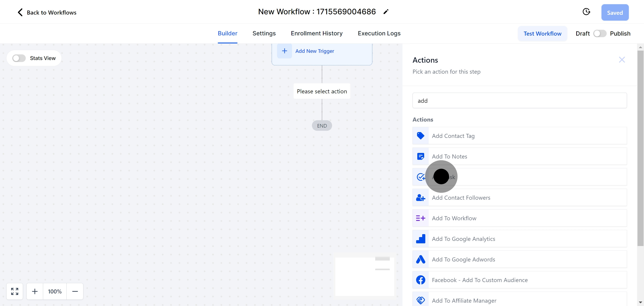Click the Add Contact Tag icon
The height and width of the screenshot is (306, 644).
pos(420,136)
